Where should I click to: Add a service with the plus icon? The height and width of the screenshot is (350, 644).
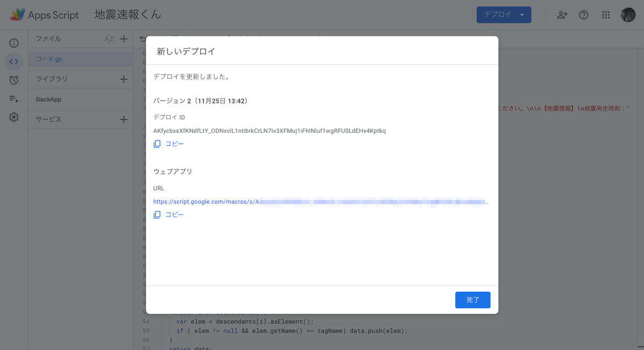[123, 119]
